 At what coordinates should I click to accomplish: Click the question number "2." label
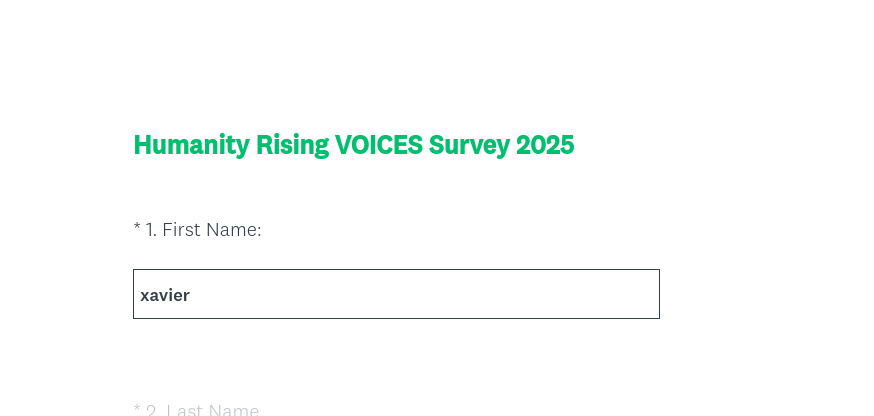point(152,410)
